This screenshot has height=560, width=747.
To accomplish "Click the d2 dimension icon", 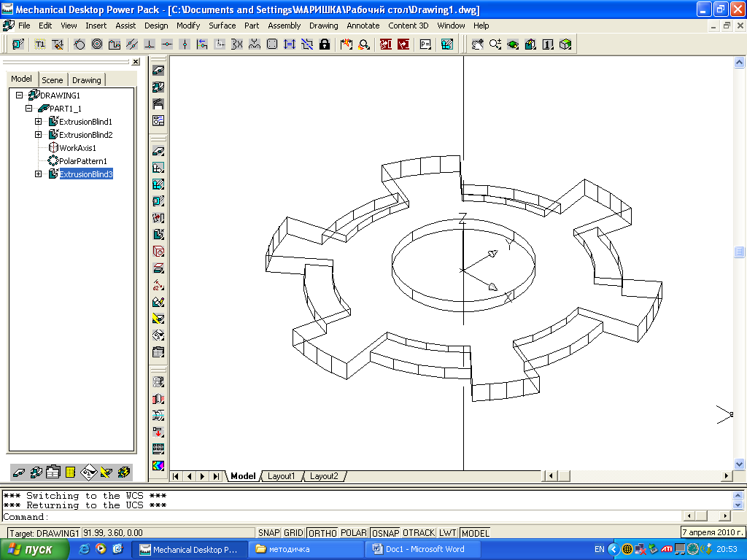I will [158, 285].
